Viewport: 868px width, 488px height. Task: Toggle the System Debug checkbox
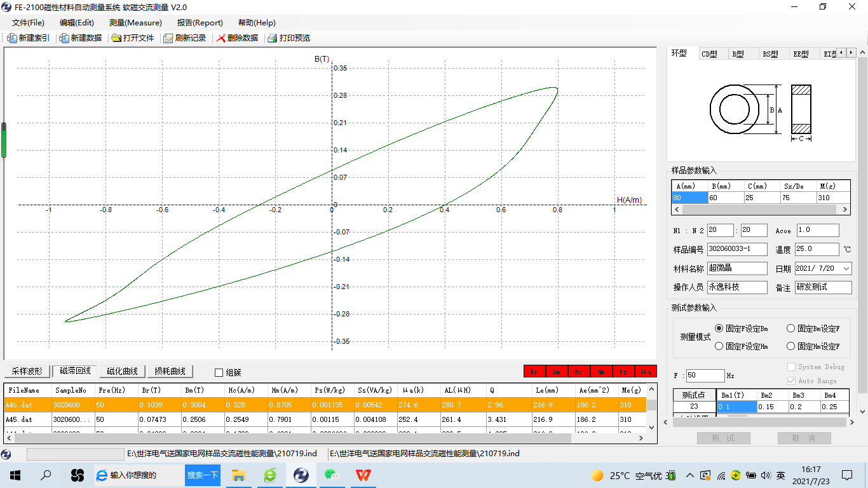tap(792, 367)
